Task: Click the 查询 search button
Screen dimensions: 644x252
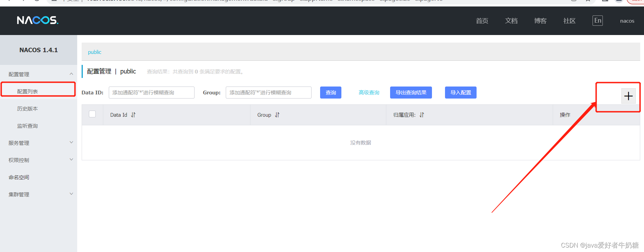Action: tap(330, 93)
